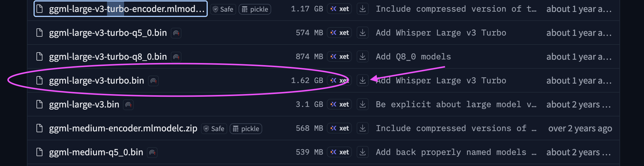Screen dimensions: 644x166
Task: Download ggml-medium-encoder.mlmodelc.zip file
Action: click(x=362, y=128)
